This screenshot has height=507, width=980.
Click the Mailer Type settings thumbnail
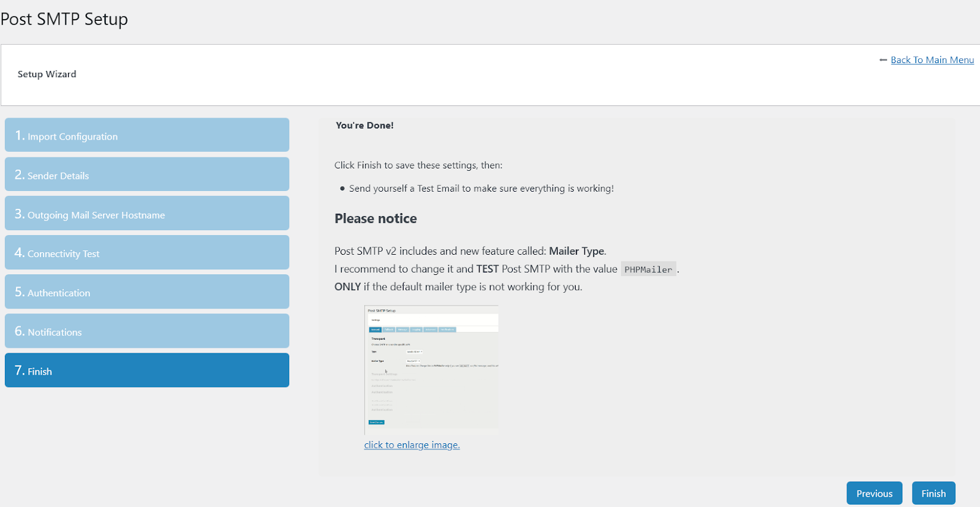coord(431,370)
